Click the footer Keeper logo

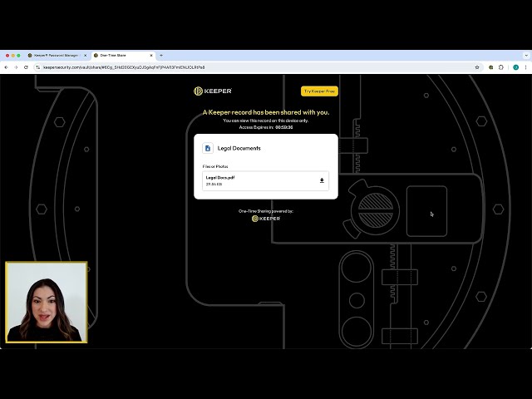[x=266, y=219]
